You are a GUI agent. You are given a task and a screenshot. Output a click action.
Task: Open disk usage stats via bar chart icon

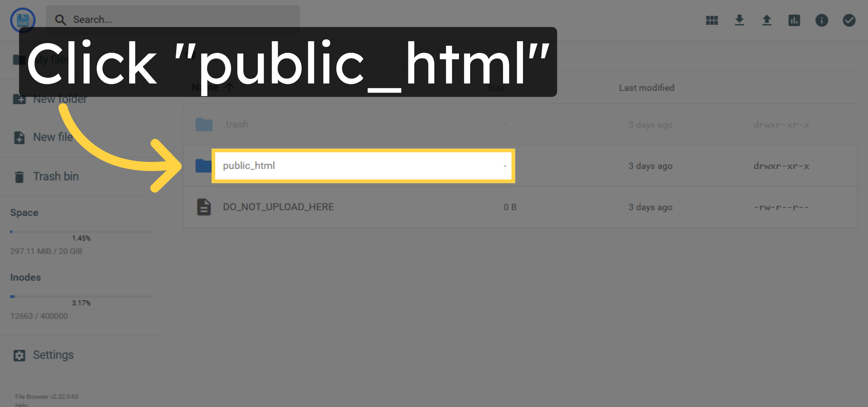tap(794, 21)
